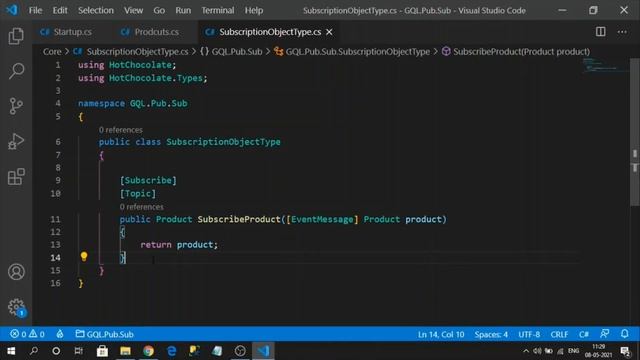640x360 pixels.
Task: Open the Search view in activity bar
Action: tap(16, 71)
